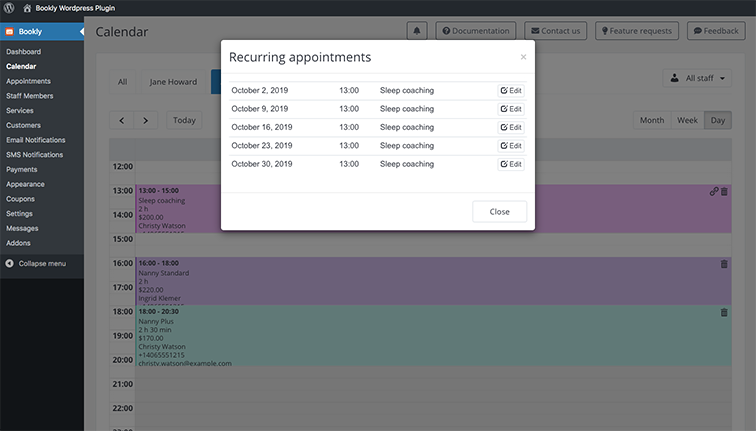Open the Dashboard menu item

point(24,52)
